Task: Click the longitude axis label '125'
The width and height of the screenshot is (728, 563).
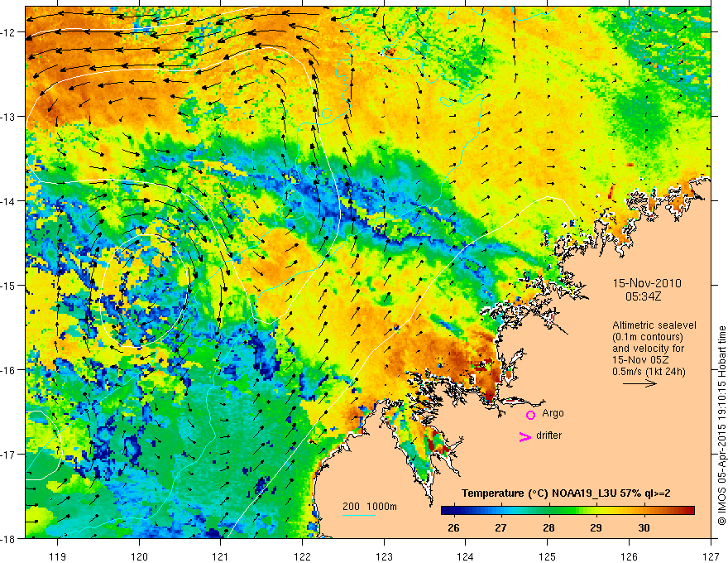Action: click(x=548, y=556)
